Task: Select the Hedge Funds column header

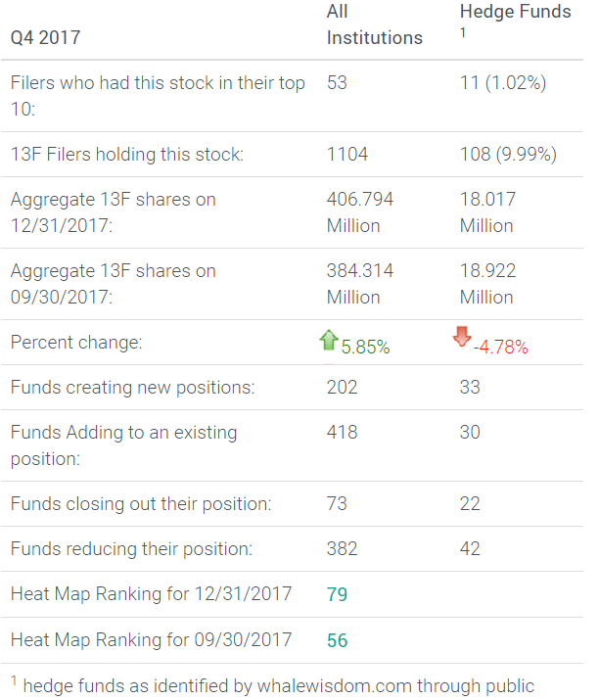Action: [x=515, y=13]
